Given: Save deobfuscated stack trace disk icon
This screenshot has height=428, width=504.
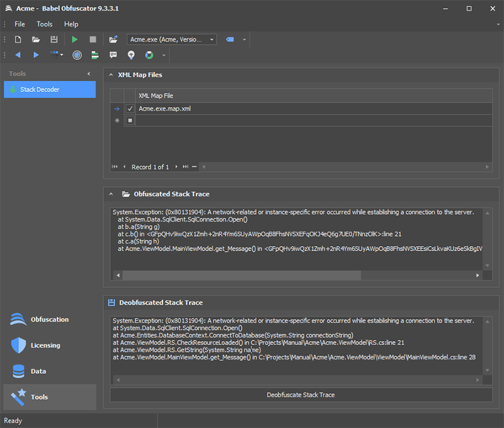Looking at the screenshot, I should pos(112,303).
